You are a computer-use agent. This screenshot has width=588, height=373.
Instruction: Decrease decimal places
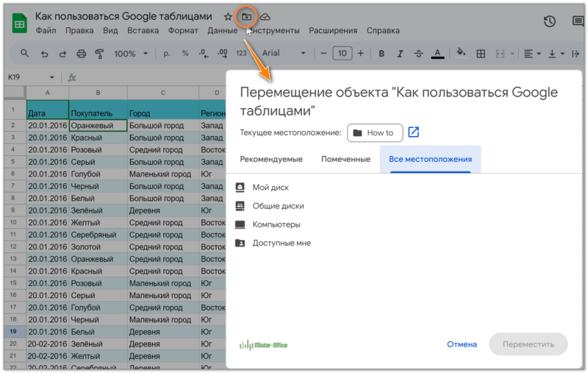click(x=204, y=54)
